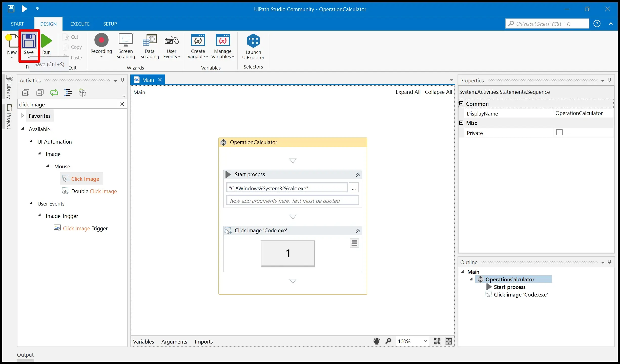Open the help question mark icon
The image size is (620, 364).
pos(597,24)
